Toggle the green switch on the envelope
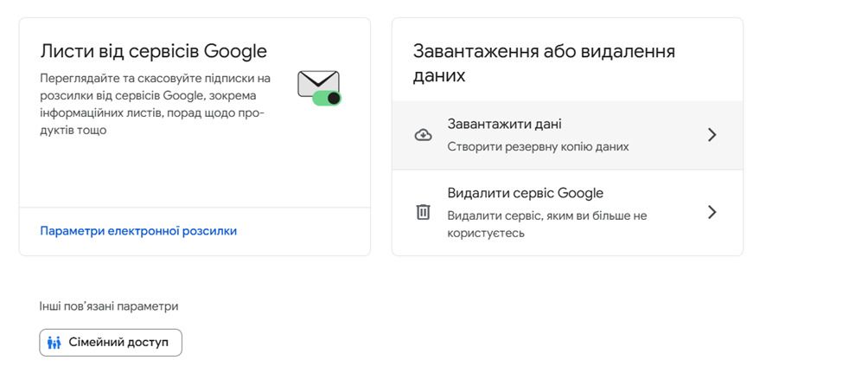The image size is (868, 373). tap(327, 98)
